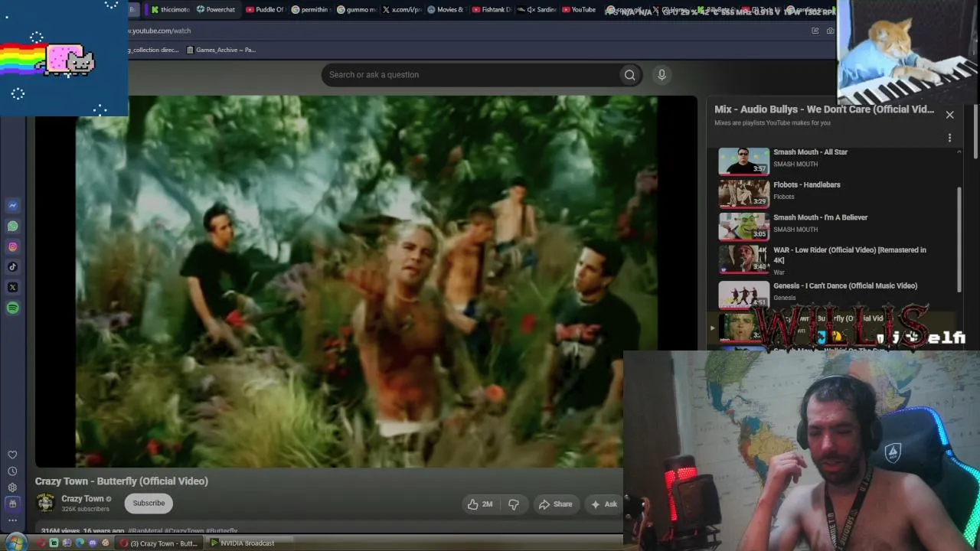The height and width of the screenshot is (551, 980).
Task: Dislike the Crazy Town video
Action: point(514,504)
